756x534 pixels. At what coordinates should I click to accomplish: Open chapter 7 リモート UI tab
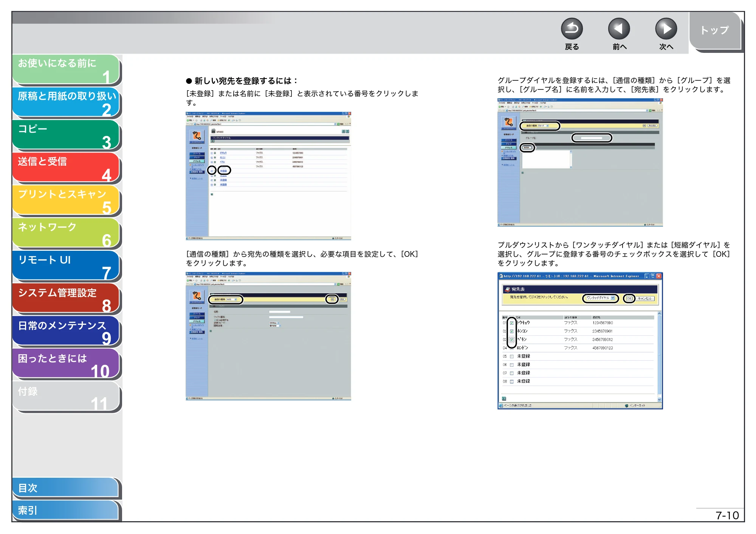point(66,266)
